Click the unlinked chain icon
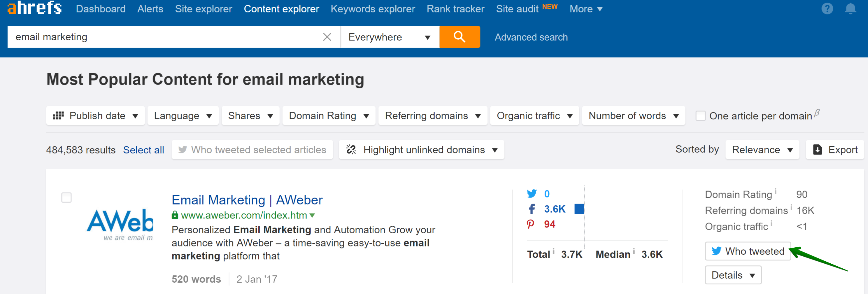This screenshot has width=868, height=294. pyautogui.click(x=351, y=149)
